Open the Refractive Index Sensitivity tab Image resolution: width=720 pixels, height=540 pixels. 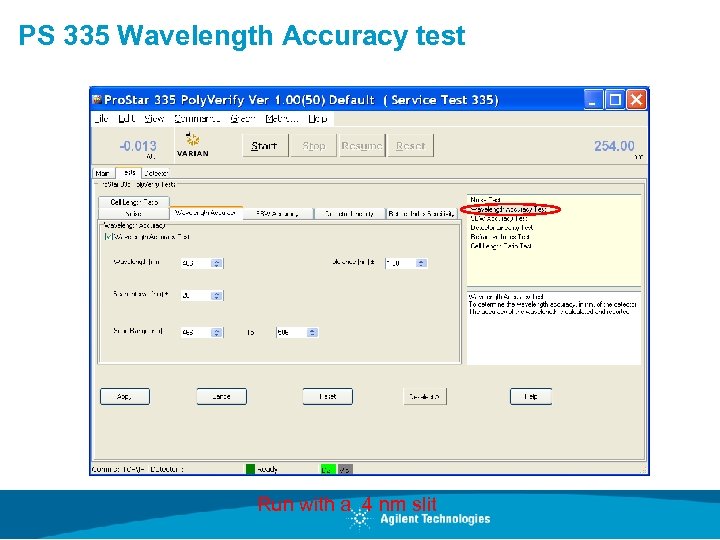[422, 214]
